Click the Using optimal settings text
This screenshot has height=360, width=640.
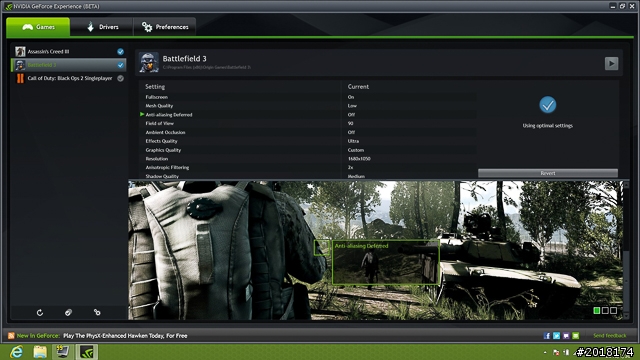point(548,126)
